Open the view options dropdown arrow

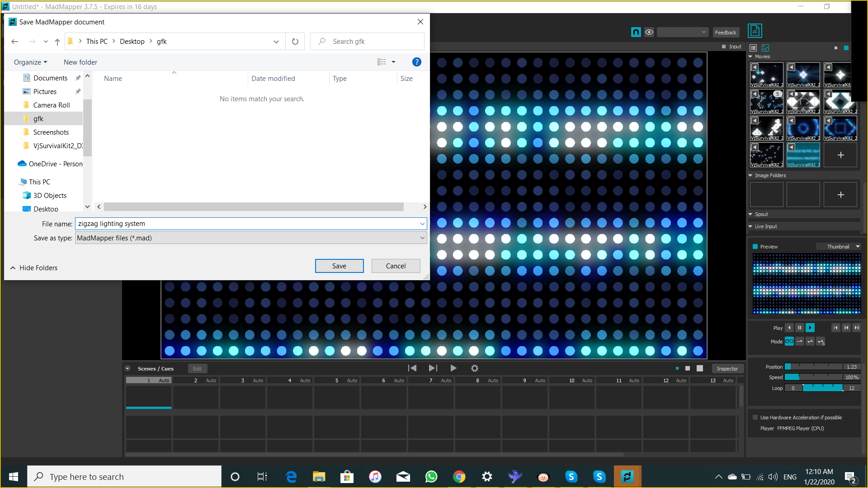pos(393,62)
